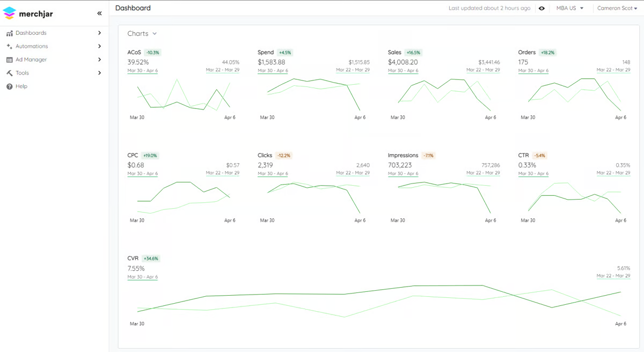Click the merchjar logo icon
This screenshot has width=644, height=352.
click(10, 13)
